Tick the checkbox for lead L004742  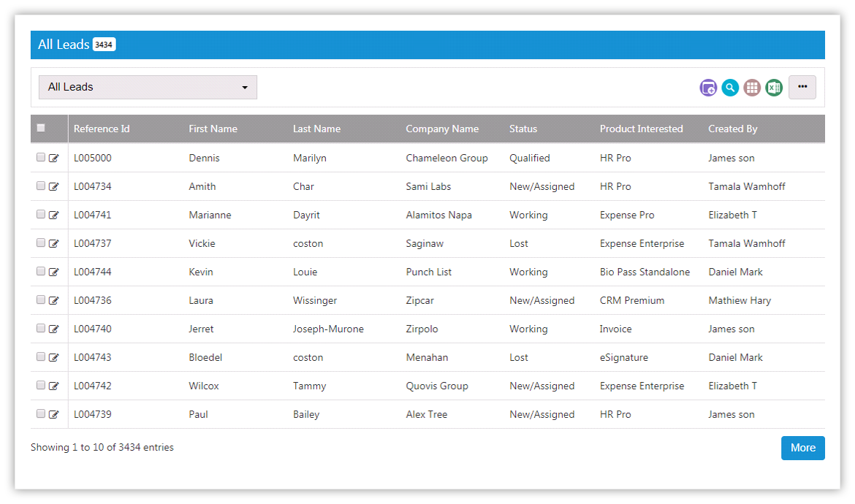coord(41,385)
